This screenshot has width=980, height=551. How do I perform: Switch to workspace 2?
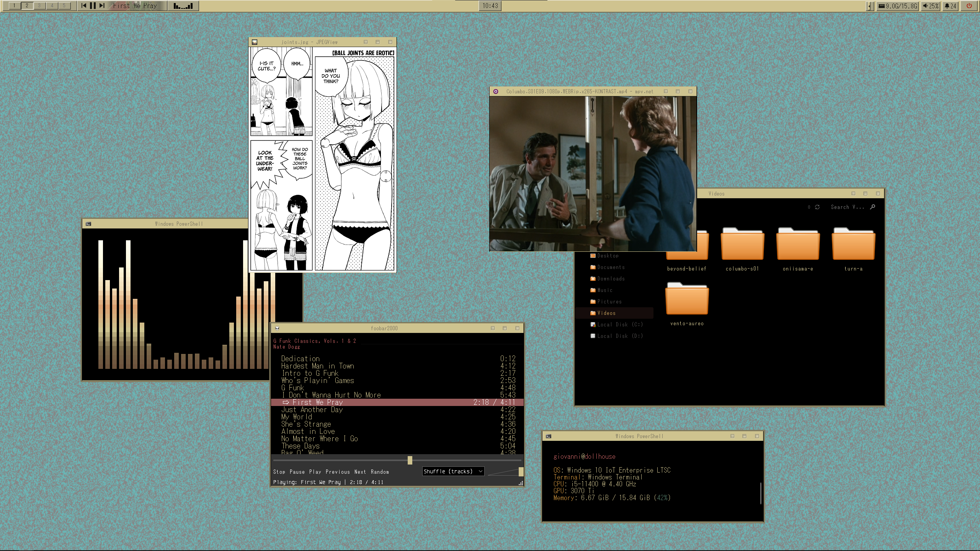[x=27, y=5]
